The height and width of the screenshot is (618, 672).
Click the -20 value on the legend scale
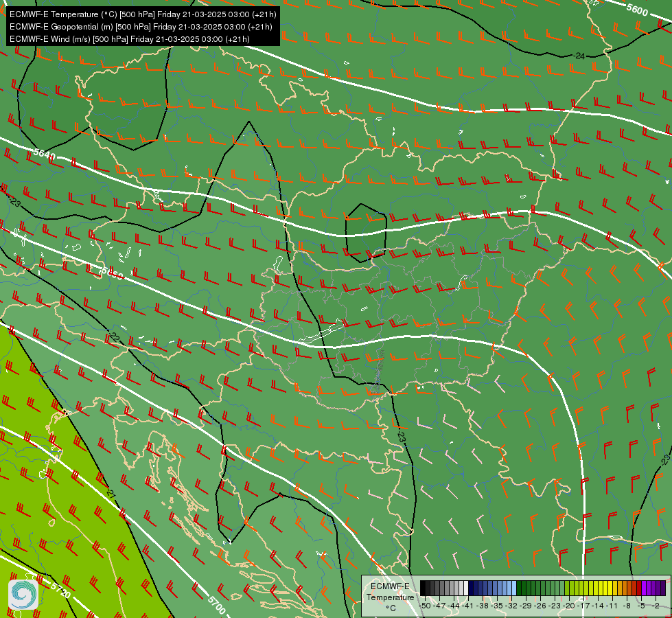pyautogui.click(x=569, y=606)
